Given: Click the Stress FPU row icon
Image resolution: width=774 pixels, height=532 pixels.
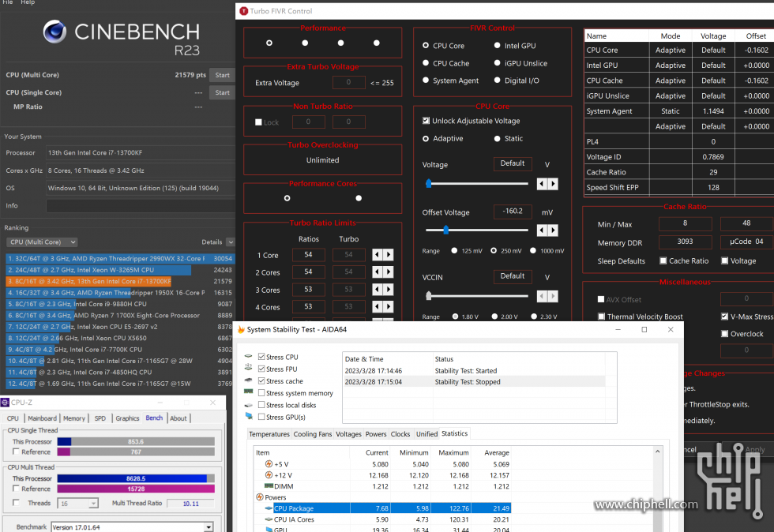Looking at the screenshot, I should [248, 368].
